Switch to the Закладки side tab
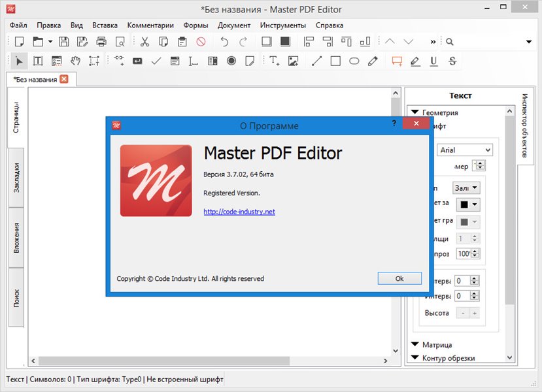The image size is (542, 392). 16,178
